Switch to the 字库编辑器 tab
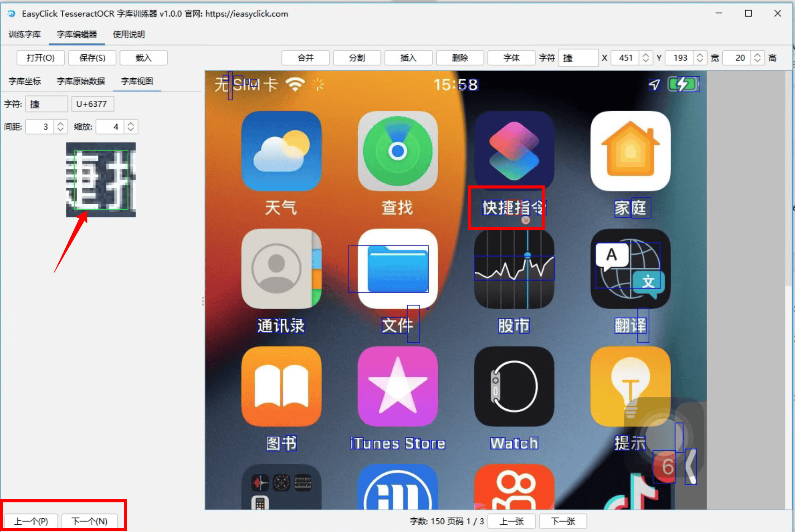Viewport: 795px width, 532px height. [77, 35]
